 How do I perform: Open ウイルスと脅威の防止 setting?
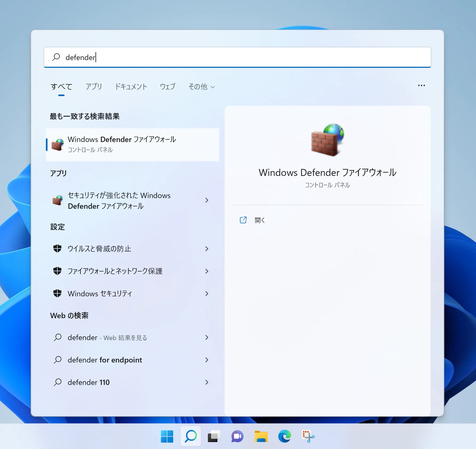point(133,249)
